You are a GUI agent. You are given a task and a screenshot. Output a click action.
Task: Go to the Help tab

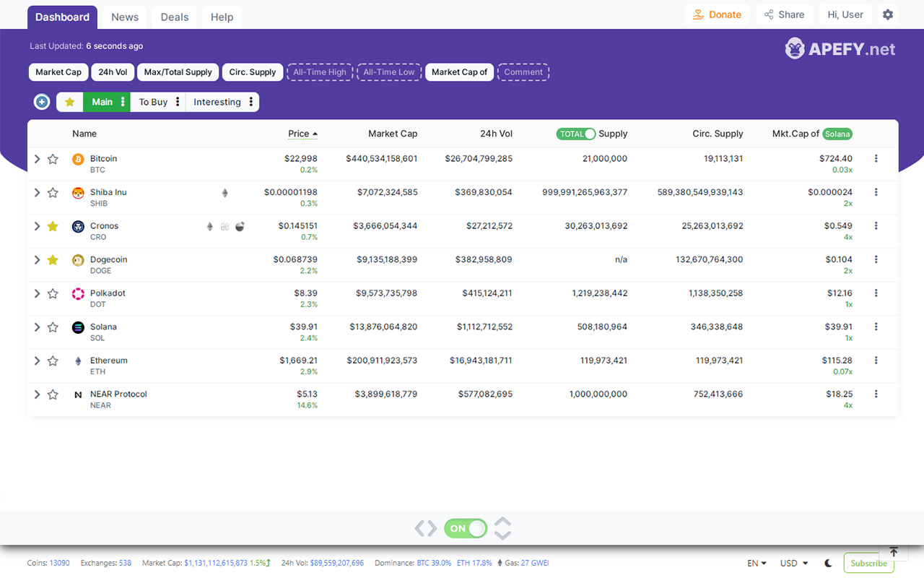click(x=222, y=17)
